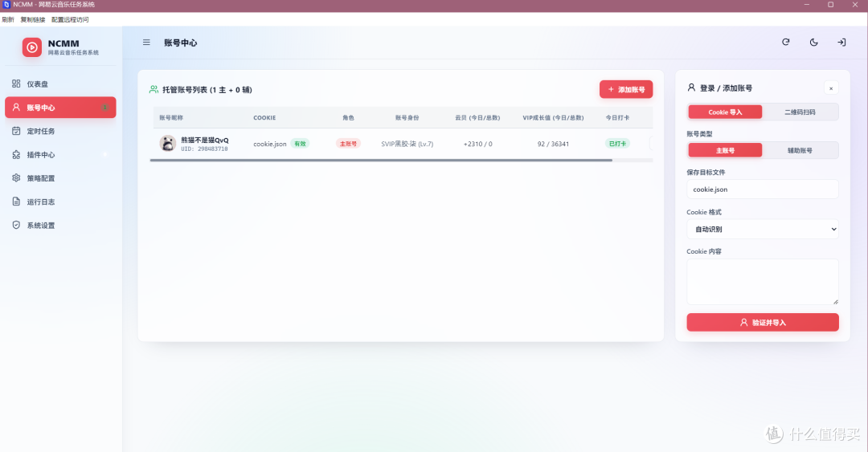Click the 刷新 menu item
Screen dimensions: 868x452
8,19
